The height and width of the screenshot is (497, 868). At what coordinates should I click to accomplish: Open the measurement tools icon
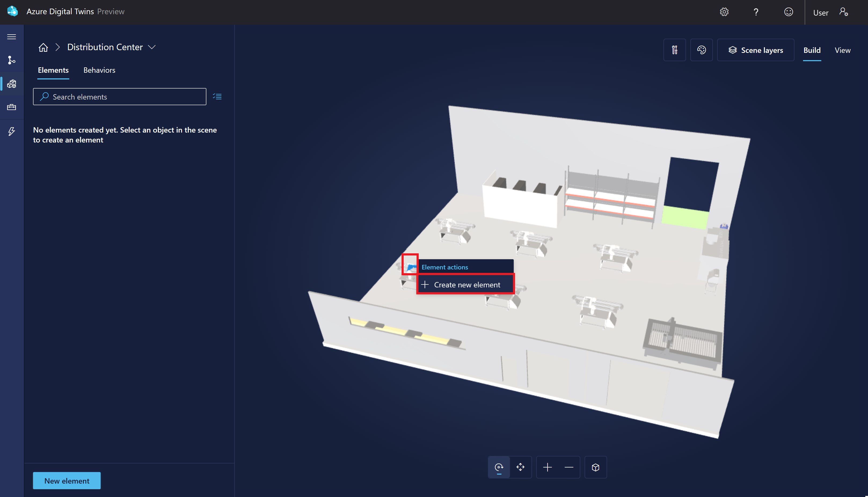point(674,50)
